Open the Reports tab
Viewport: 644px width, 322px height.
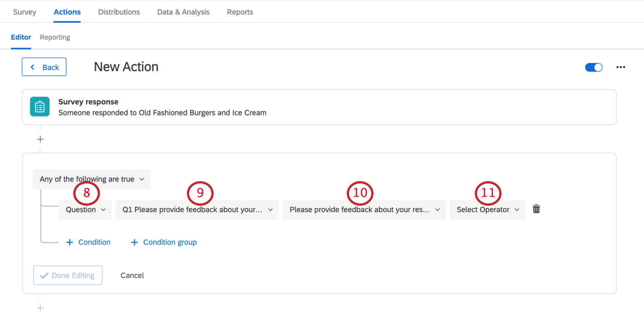[240, 12]
